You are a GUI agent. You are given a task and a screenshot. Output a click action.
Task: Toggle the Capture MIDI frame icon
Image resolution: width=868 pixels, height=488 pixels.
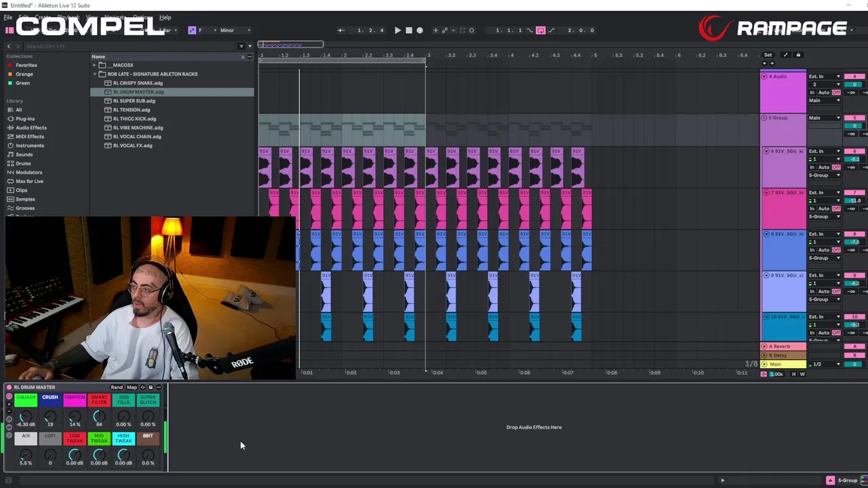tap(463, 30)
